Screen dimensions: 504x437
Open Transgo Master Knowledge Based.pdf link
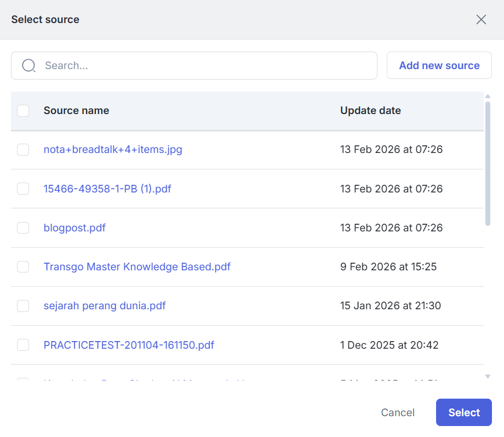137,267
